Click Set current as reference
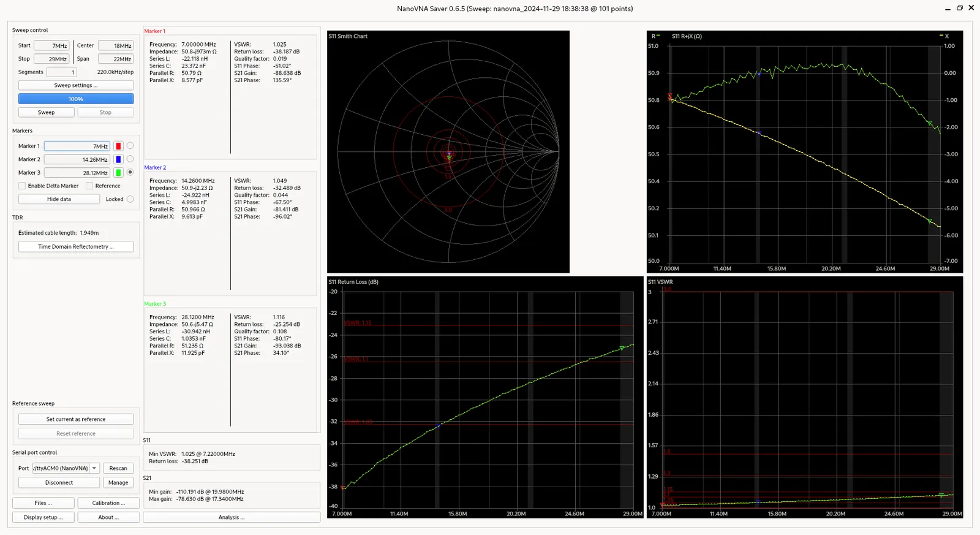The height and width of the screenshot is (535, 980). [76, 419]
